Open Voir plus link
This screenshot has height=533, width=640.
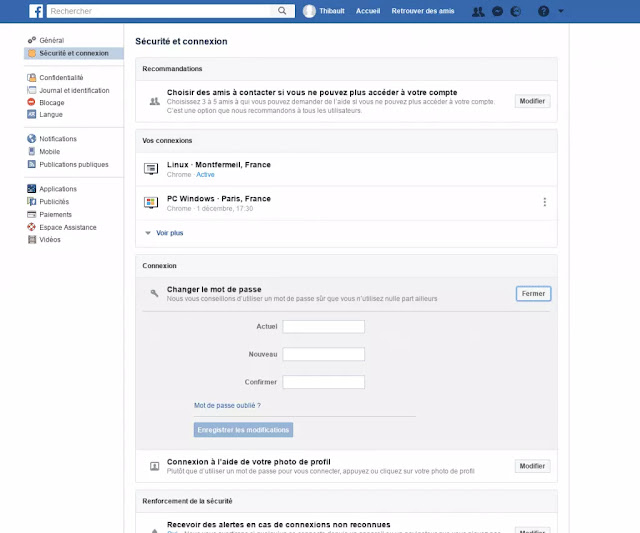(x=170, y=233)
